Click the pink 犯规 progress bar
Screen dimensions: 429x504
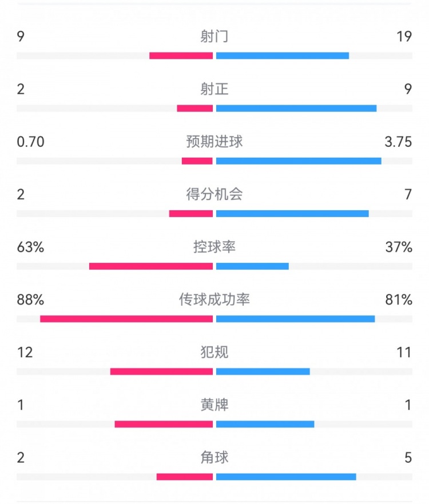coord(161,371)
